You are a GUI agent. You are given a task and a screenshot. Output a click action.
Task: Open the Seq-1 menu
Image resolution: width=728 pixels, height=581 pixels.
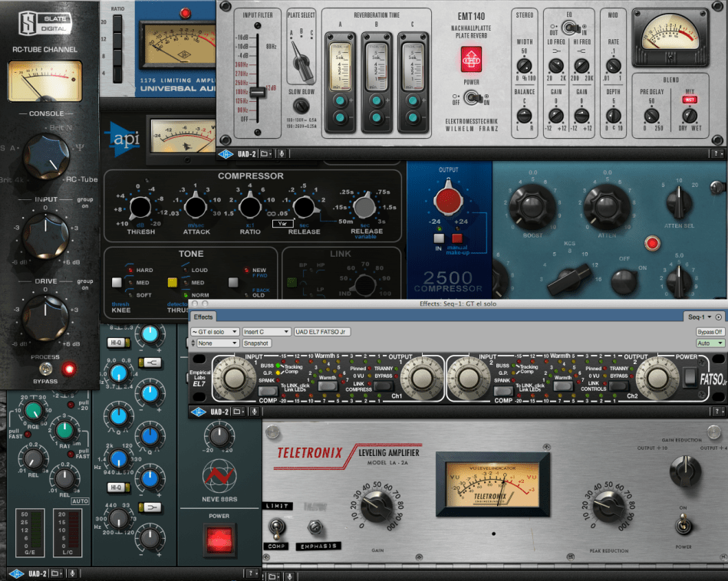coord(699,317)
